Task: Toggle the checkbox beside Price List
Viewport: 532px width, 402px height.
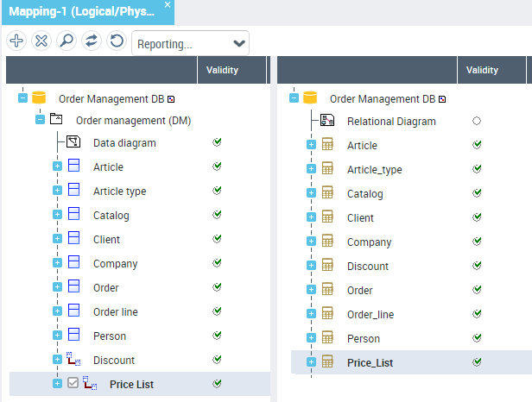Action: tap(73, 384)
